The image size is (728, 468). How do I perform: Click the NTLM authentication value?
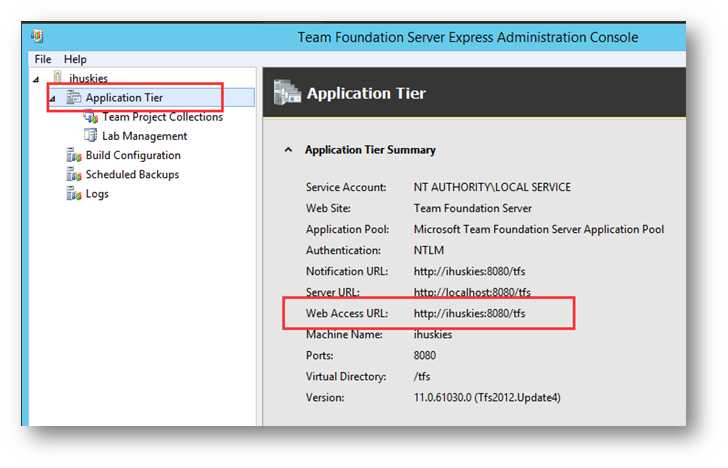(x=429, y=250)
